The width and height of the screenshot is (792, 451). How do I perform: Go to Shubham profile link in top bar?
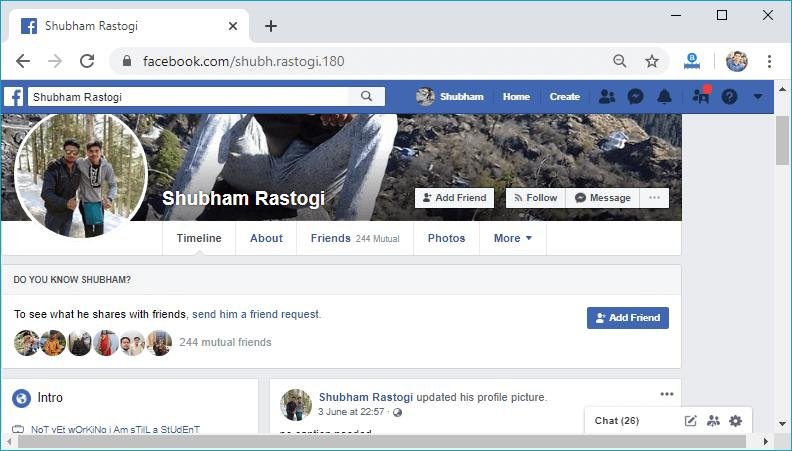(450, 96)
